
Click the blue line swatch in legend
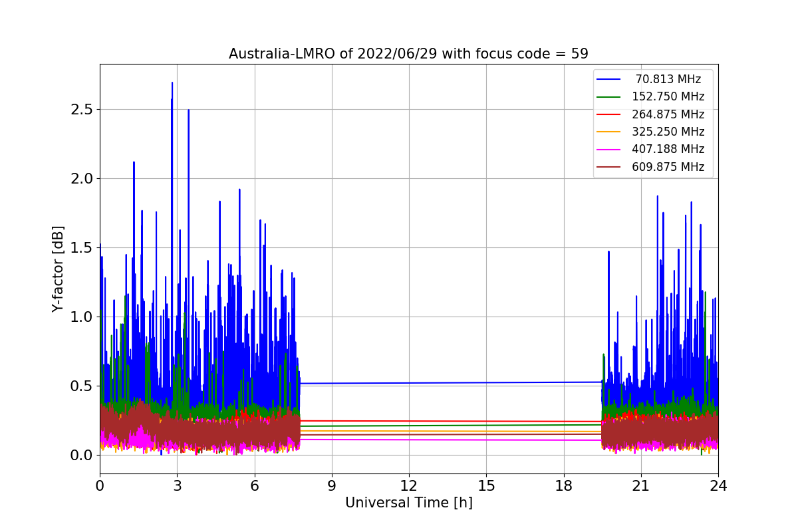point(609,79)
